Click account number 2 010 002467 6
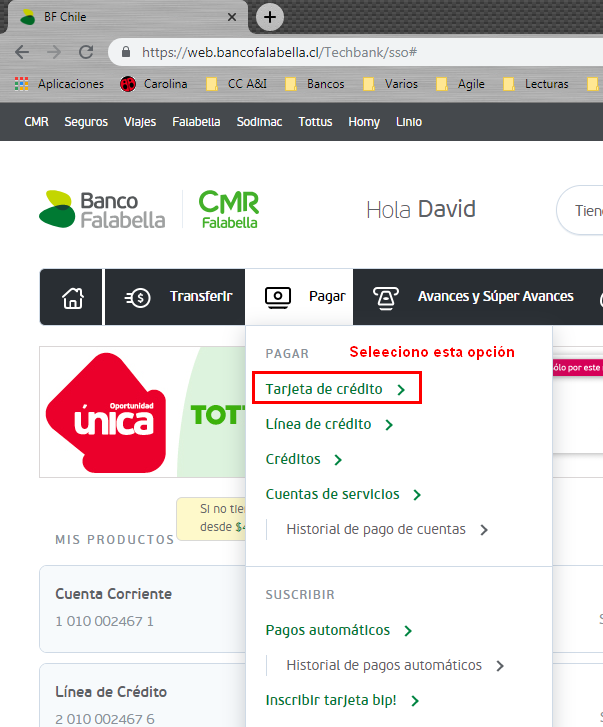603x727 pixels. pos(105,719)
